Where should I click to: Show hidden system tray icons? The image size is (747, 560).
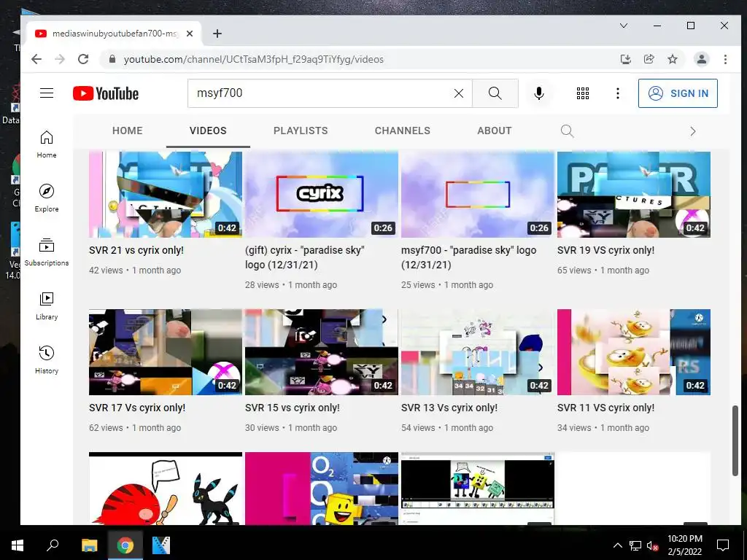[x=617, y=545]
